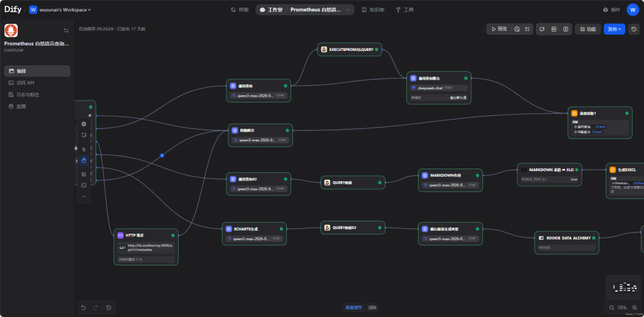Viewport: 644px width, 317px height.
Task: Open the 知识库 tab
Action: (x=373, y=10)
